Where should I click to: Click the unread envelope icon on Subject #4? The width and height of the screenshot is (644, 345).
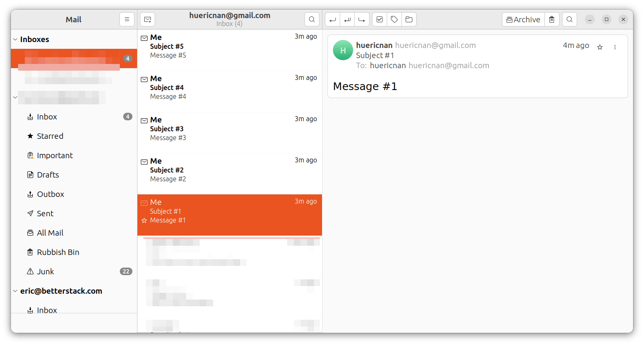[x=144, y=79]
